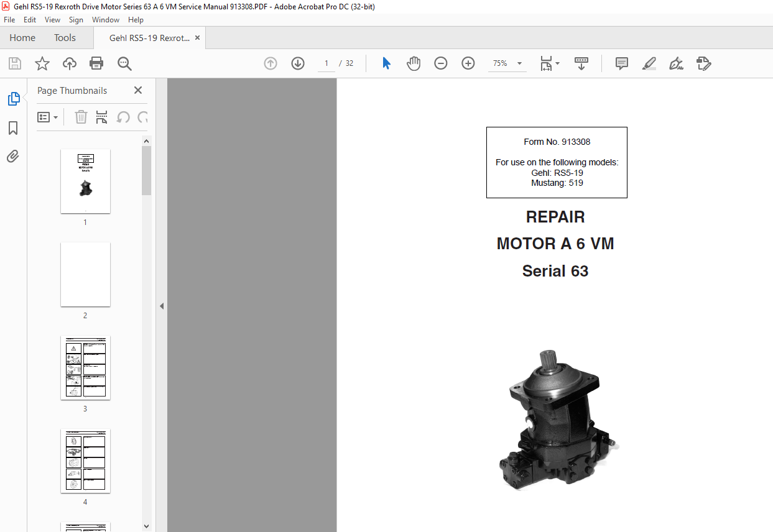
Task: Click the Save file icon
Action: (x=14, y=63)
